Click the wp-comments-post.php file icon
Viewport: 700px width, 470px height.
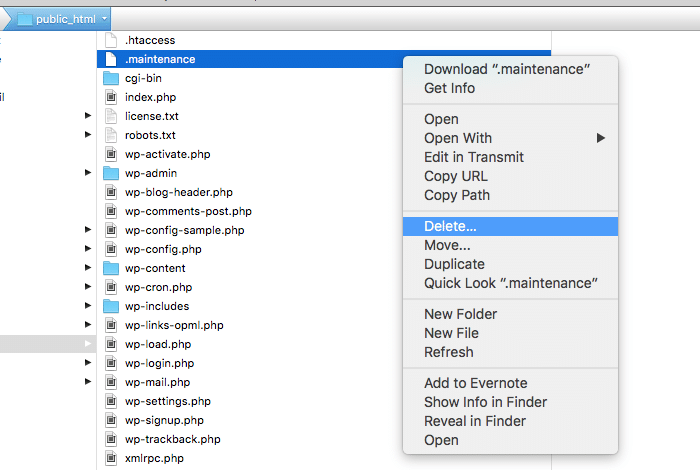[x=111, y=211]
